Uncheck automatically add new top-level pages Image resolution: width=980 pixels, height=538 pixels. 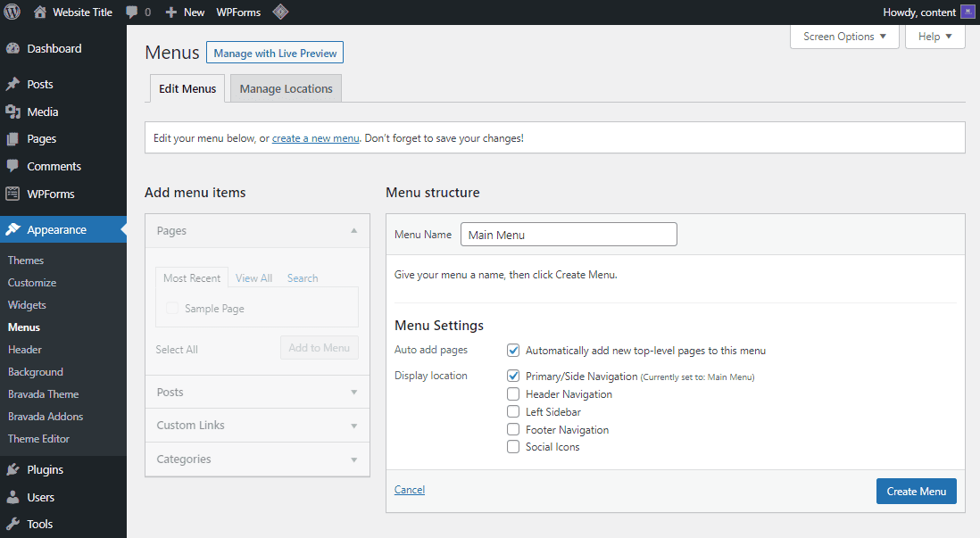click(513, 350)
